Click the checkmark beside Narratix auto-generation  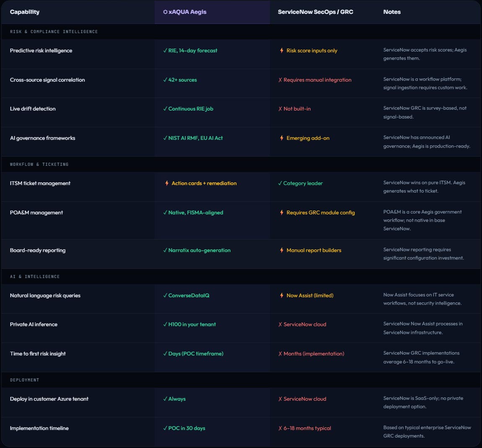165,250
